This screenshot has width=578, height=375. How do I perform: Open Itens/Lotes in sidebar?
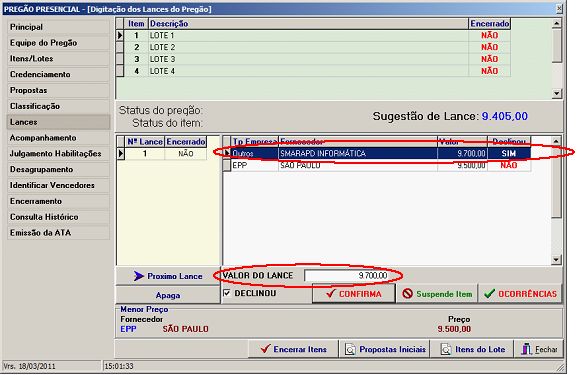(58, 59)
